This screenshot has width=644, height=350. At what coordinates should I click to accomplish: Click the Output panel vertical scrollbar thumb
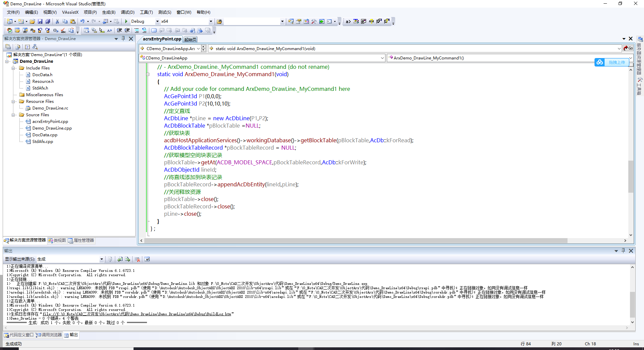pos(632,305)
